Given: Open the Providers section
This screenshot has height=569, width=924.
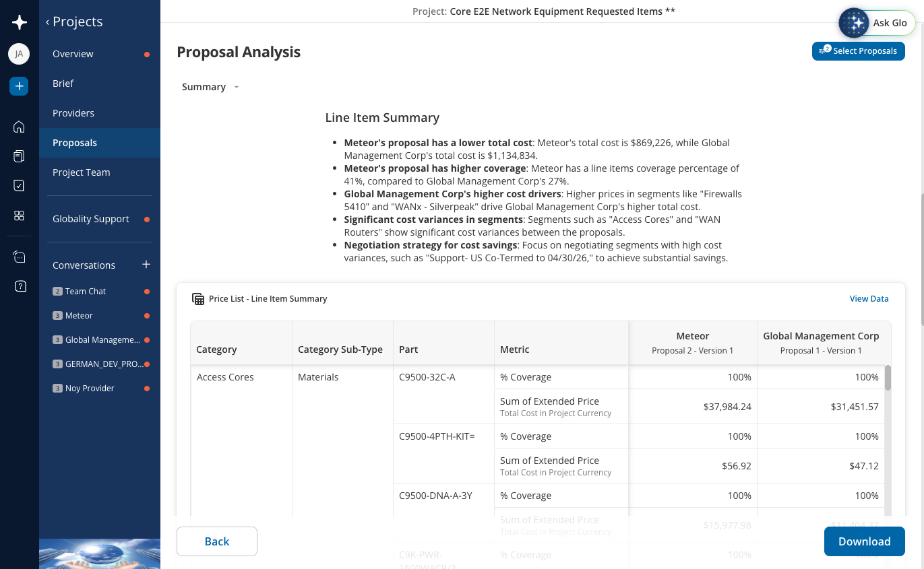Looking at the screenshot, I should click(x=100, y=113).
